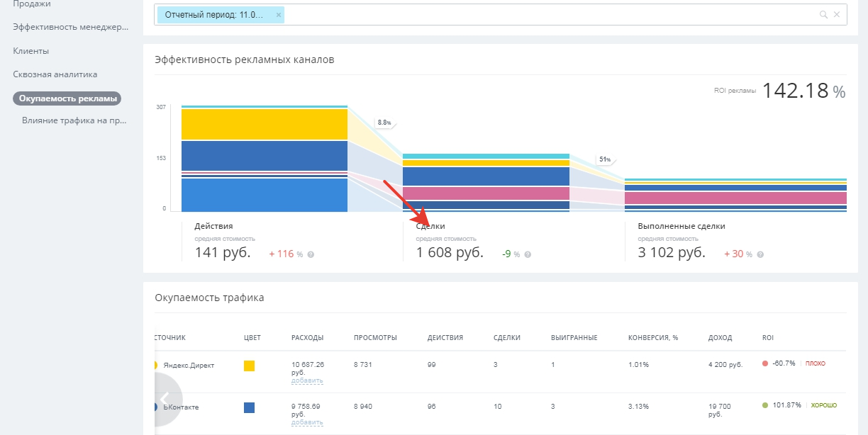Screen dimensions: 868x435
Task: Click help icon next to Действия +116%
Action: [x=311, y=254]
